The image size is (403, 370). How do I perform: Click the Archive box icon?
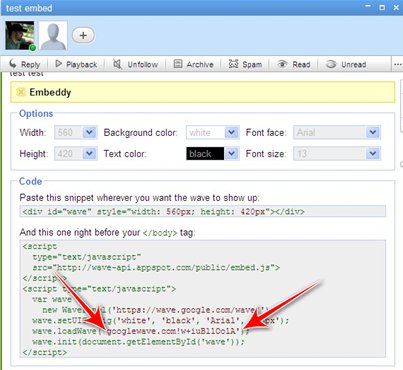point(178,64)
